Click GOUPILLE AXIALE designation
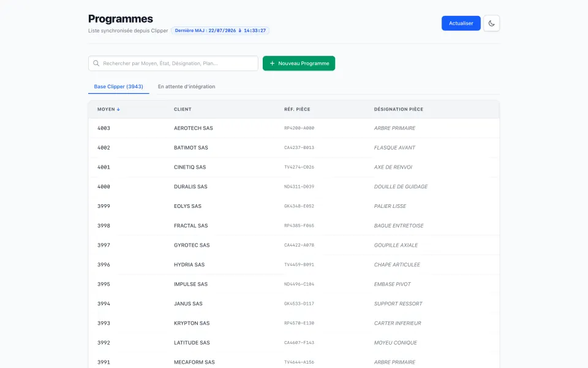 [396, 245]
